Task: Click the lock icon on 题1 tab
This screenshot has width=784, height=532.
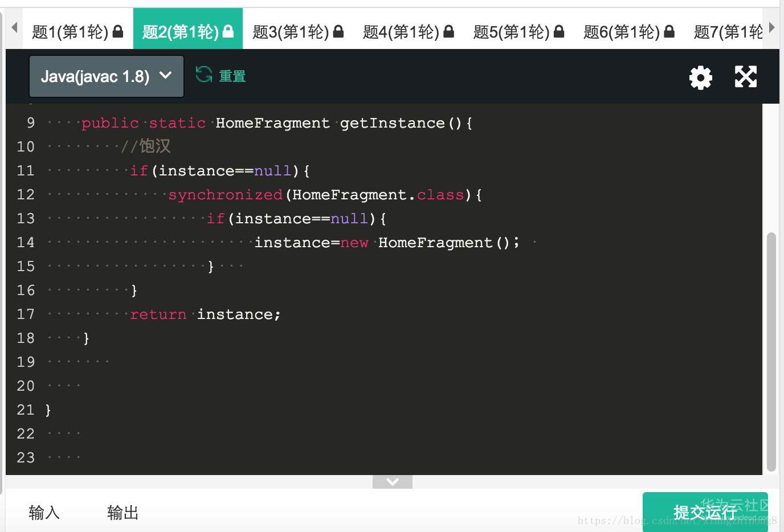Action: (x=118, y=31)
